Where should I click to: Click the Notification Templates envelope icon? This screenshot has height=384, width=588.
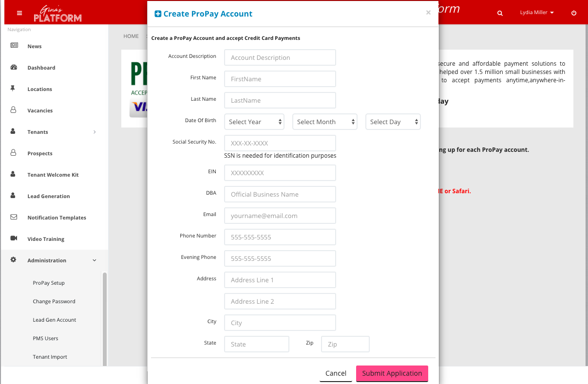pos(14,217)
